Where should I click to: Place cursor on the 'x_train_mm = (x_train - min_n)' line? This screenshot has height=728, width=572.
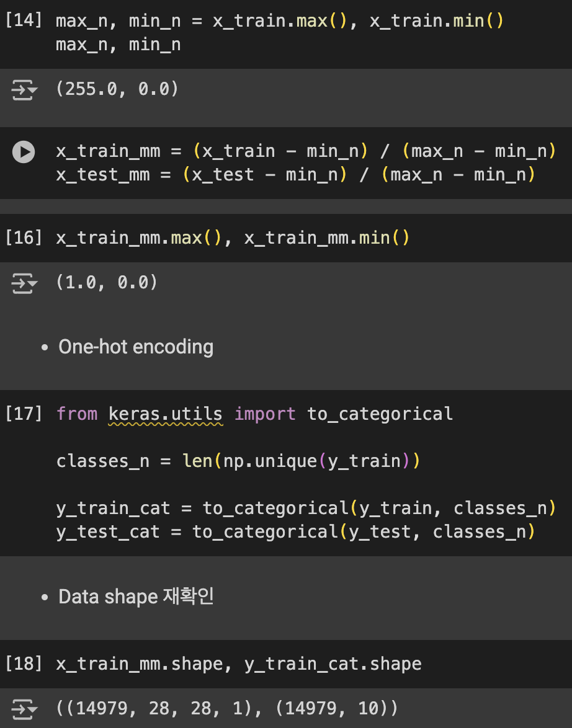coord(306,151)
